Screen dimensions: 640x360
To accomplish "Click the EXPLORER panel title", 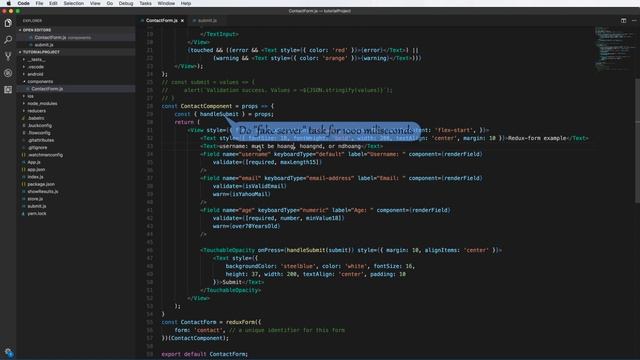I will [x=32, y=21].
